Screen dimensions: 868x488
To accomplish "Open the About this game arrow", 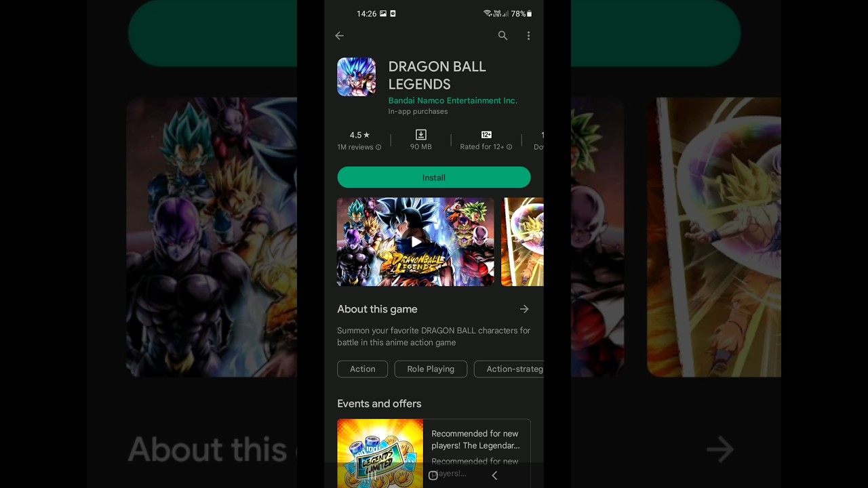I will tap(524, 309).
